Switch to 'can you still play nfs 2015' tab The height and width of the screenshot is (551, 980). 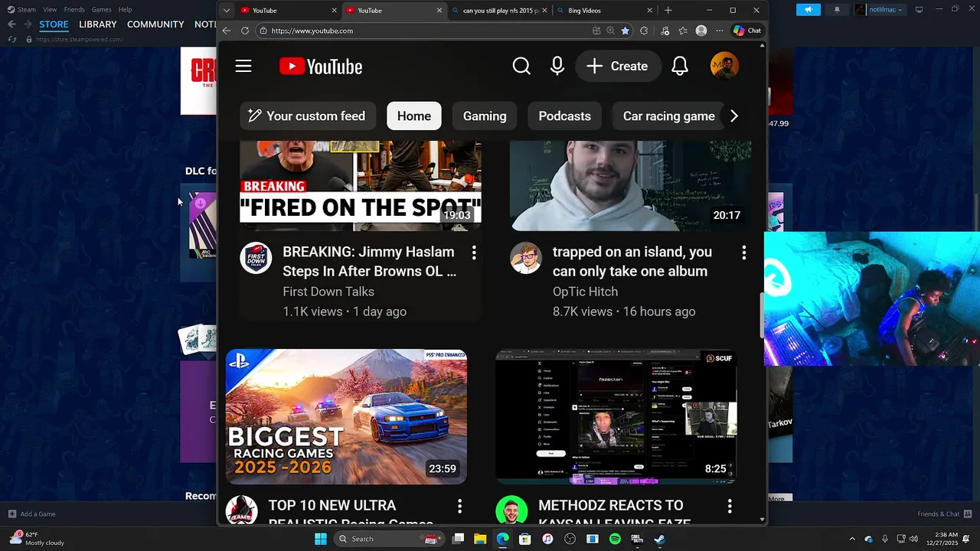501,10
